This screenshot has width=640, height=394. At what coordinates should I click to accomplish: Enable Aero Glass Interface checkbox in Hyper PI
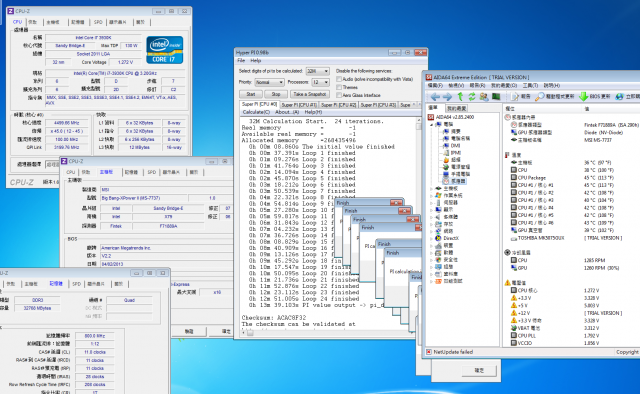339,95
